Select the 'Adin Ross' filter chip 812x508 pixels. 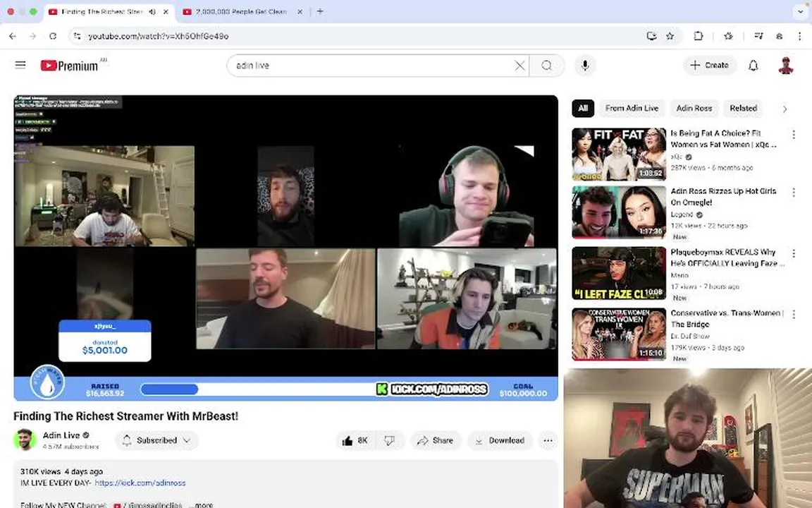point(694,109)
